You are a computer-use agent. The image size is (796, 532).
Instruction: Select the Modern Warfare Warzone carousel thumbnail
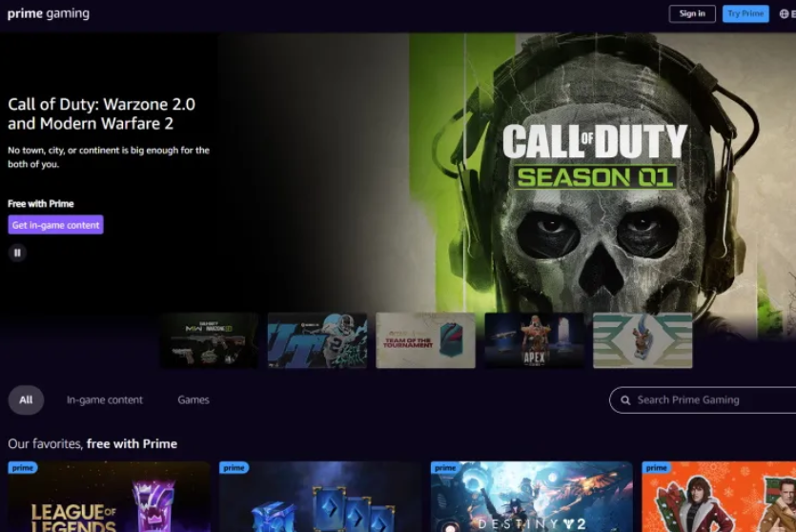[x=209, y=340]
